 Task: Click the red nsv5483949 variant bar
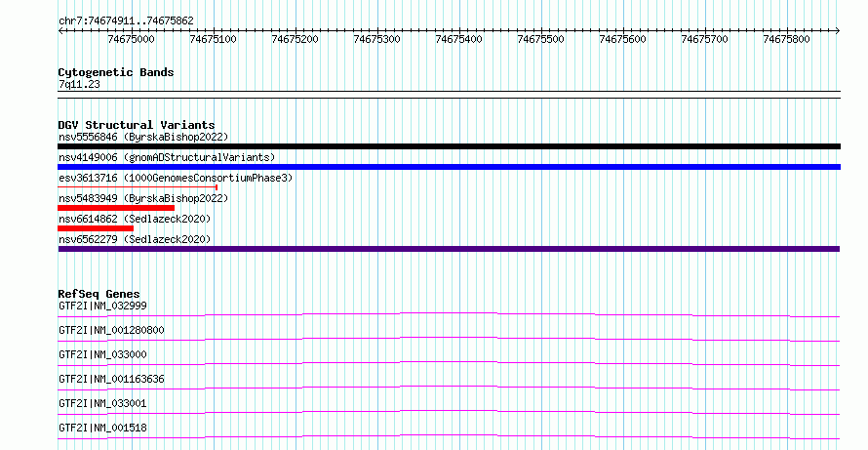[116, 208]
